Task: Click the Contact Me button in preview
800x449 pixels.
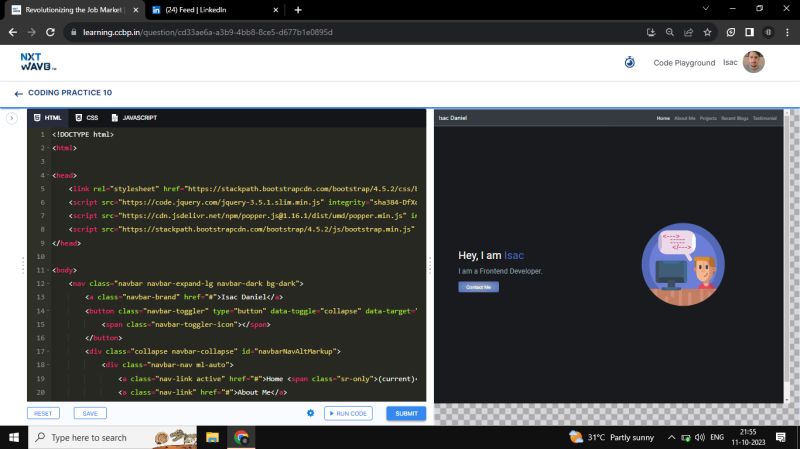Action: pyautogui.click(x=478, y=287)
